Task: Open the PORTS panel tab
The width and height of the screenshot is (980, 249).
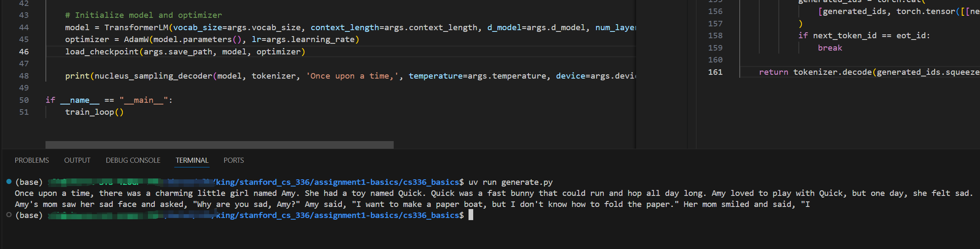Action: (x=233, y=160)
